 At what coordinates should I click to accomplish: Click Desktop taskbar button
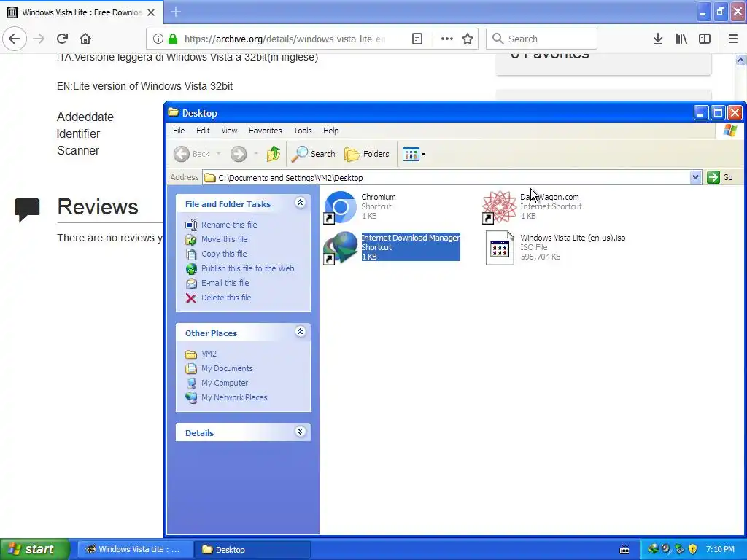(252, 550)
